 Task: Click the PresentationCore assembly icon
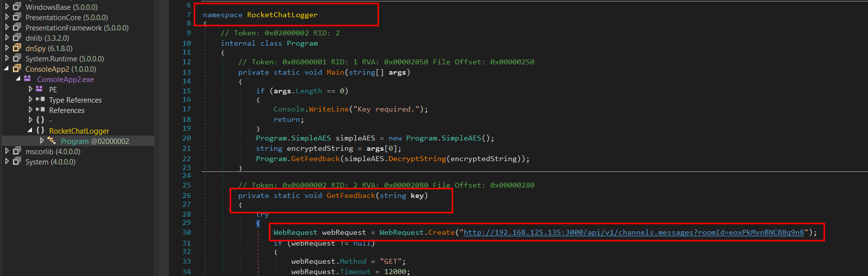(x=17, y=17)
